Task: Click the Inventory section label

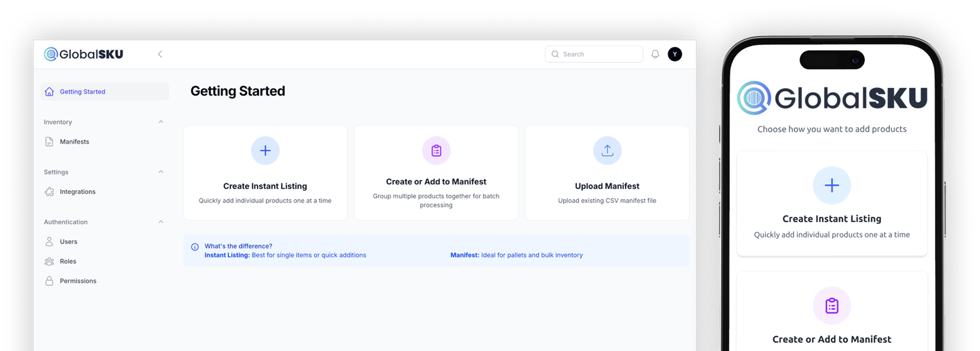Action: pos(58,122)
